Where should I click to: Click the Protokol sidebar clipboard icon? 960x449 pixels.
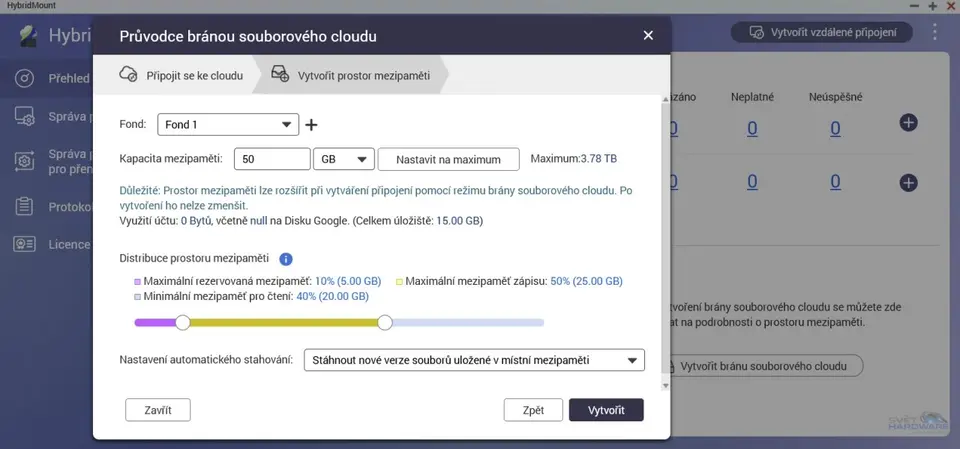[25, 207]
